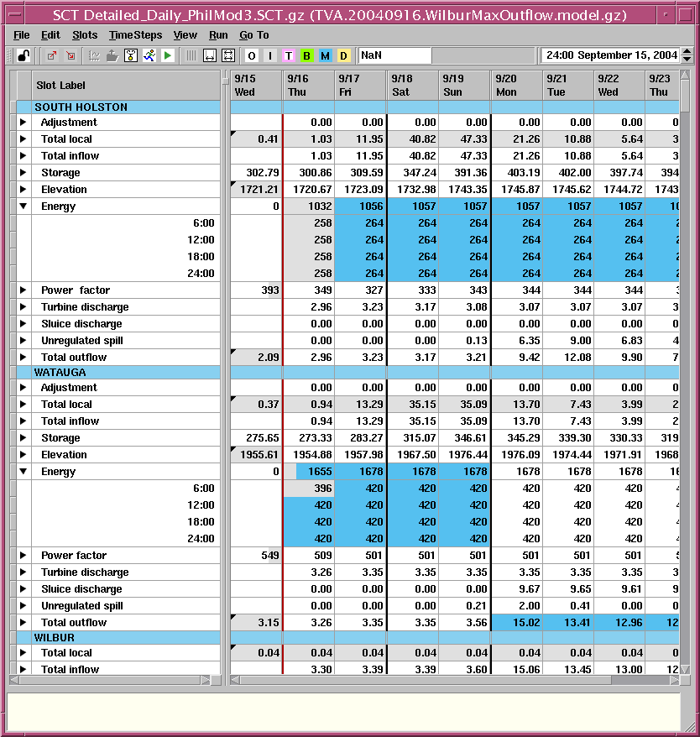This screenshot has height=737, width=700.
Task: Click the framed medal icon before the running man
Action: point(131,56)
